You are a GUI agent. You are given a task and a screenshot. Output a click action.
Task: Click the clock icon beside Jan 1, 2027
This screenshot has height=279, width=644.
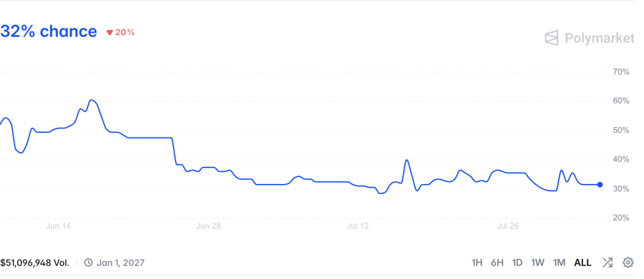click(x=88, y=263)
